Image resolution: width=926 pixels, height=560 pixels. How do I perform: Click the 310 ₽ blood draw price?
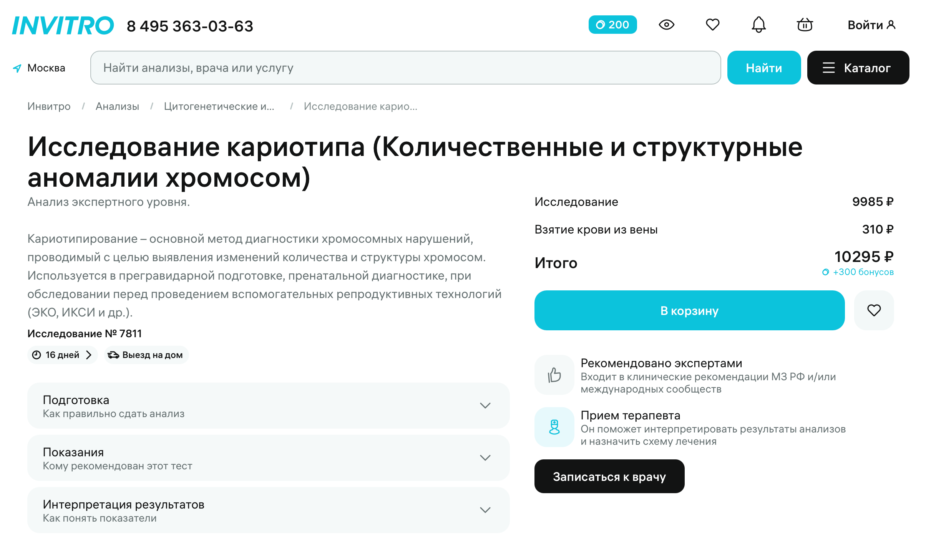(878, 229)
